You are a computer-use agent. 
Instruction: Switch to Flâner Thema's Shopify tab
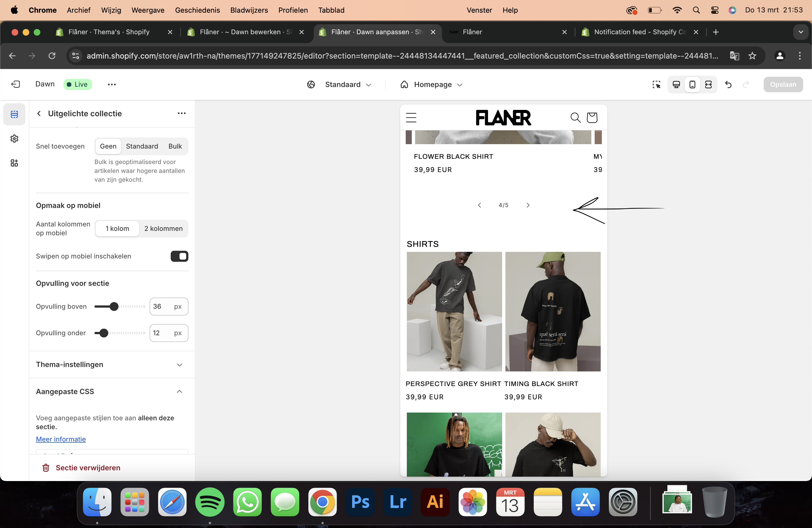click(109, 32)
